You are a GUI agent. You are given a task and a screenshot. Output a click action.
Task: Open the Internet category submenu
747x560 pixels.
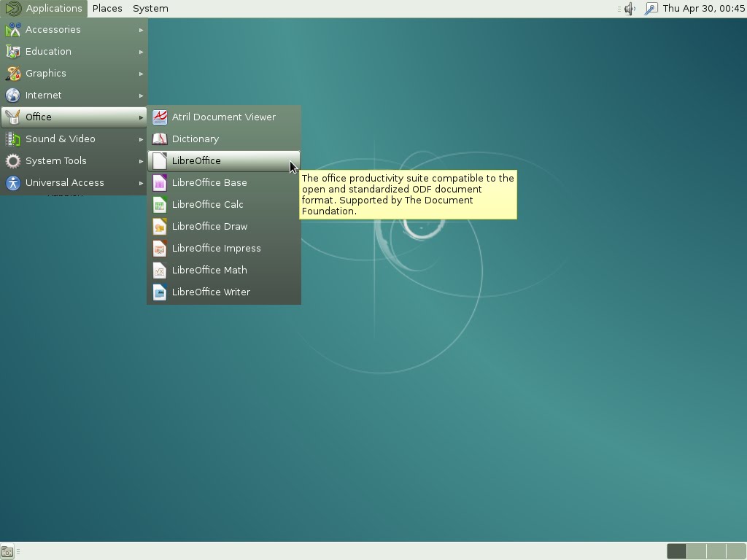[x=74, y=96]
